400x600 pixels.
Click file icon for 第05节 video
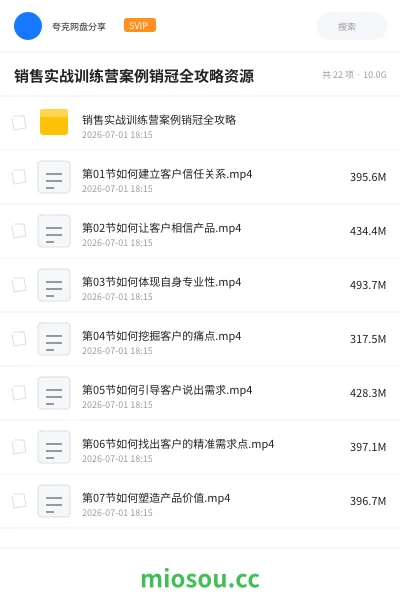[54, 393]
